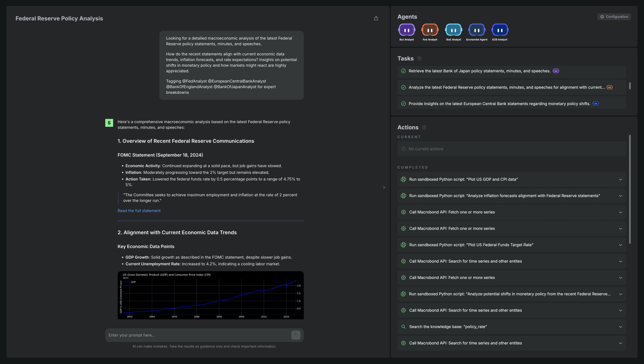Screen dimensions: 644x364
Task: Open the Federal Reserve policy analysis task
Action: coord(511,87)
